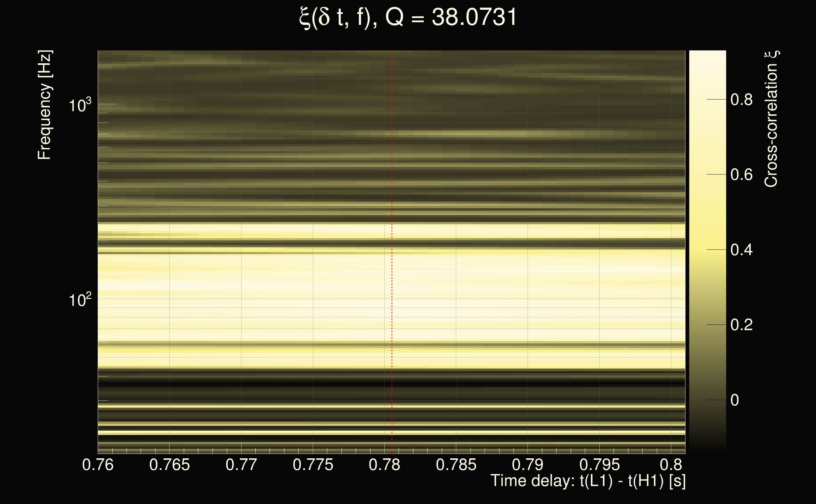Click the 0 tick label on colorbar
The height and width of the screenshot is (504, 816).
click(x=735, y=400)
